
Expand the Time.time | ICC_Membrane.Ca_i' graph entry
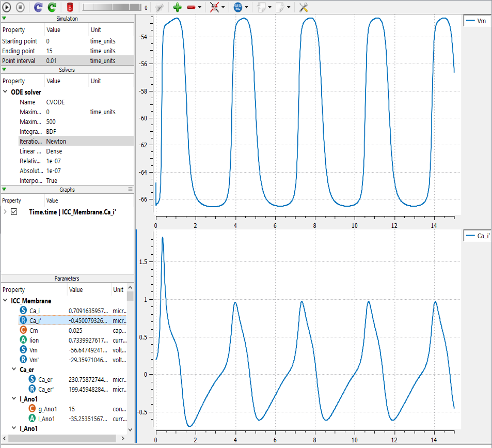click(5, 212)
